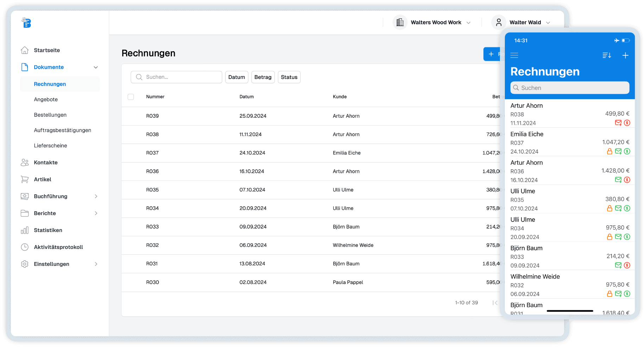The image size is (644, 347).
Task: Tap the Suchen search field in the mobile app
Action: (570, 88)
